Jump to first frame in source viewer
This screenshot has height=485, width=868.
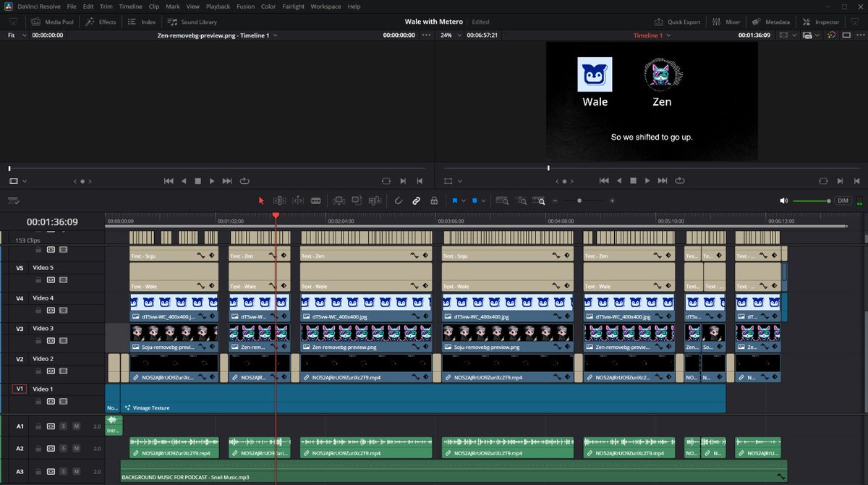click(169, 180)
